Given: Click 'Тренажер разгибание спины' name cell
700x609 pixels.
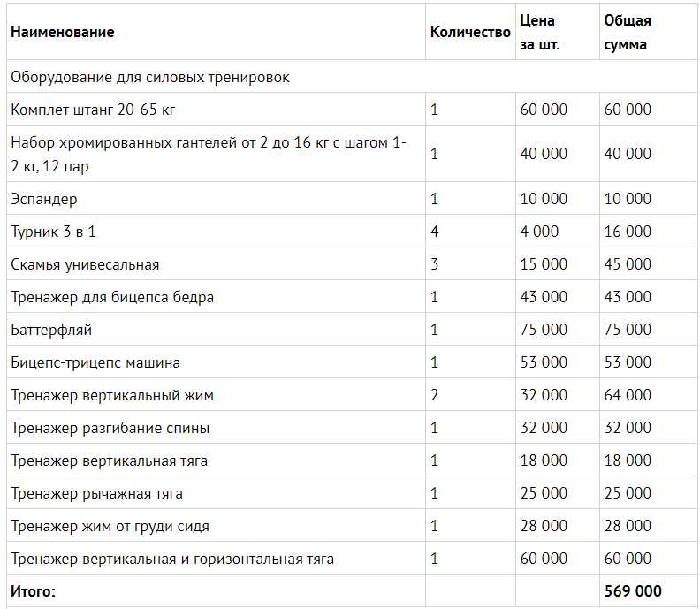Looking at the screenshot, I should point(110,428).
